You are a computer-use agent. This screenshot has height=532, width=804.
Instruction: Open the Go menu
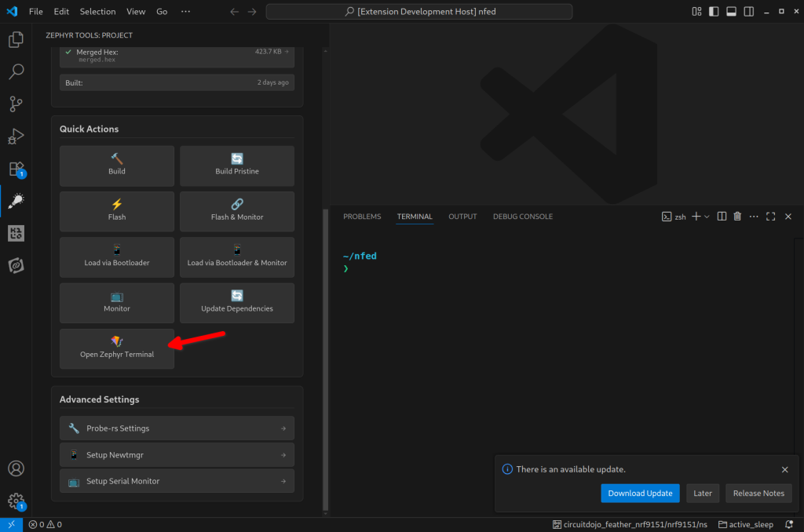coord(162,11)
